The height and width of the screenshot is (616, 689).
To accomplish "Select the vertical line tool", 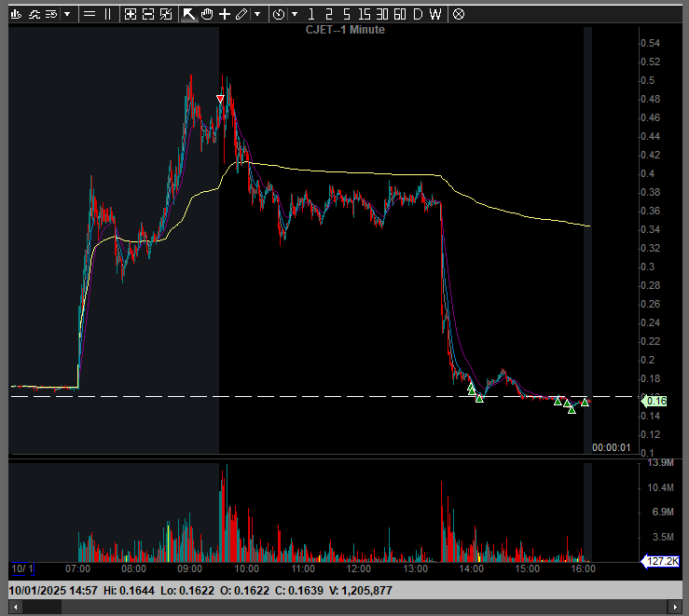I will pos(107,15).
